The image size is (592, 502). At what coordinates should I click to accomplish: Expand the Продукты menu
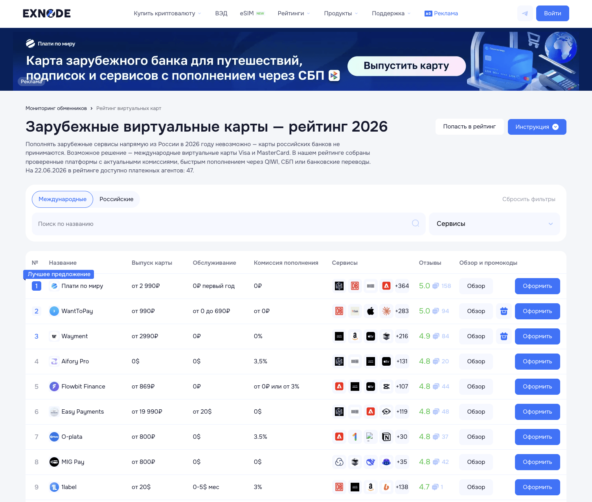341,14
